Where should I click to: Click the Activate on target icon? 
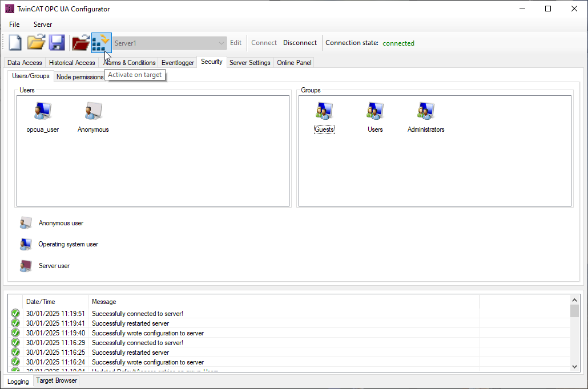tap(101, 43)
